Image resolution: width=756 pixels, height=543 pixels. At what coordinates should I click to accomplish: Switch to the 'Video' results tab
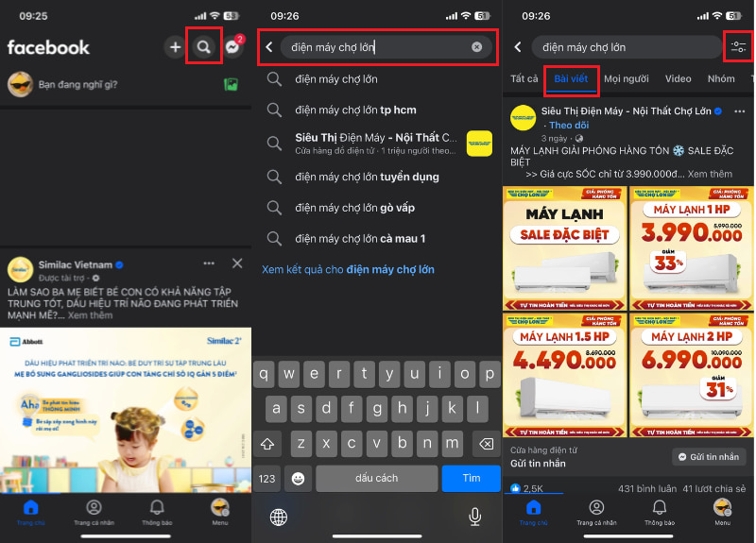pos(678,78)
